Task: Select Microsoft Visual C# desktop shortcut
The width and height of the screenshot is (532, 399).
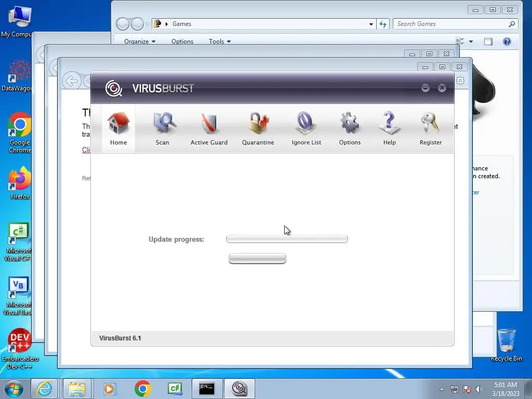Action: click(x=18, y=242)
